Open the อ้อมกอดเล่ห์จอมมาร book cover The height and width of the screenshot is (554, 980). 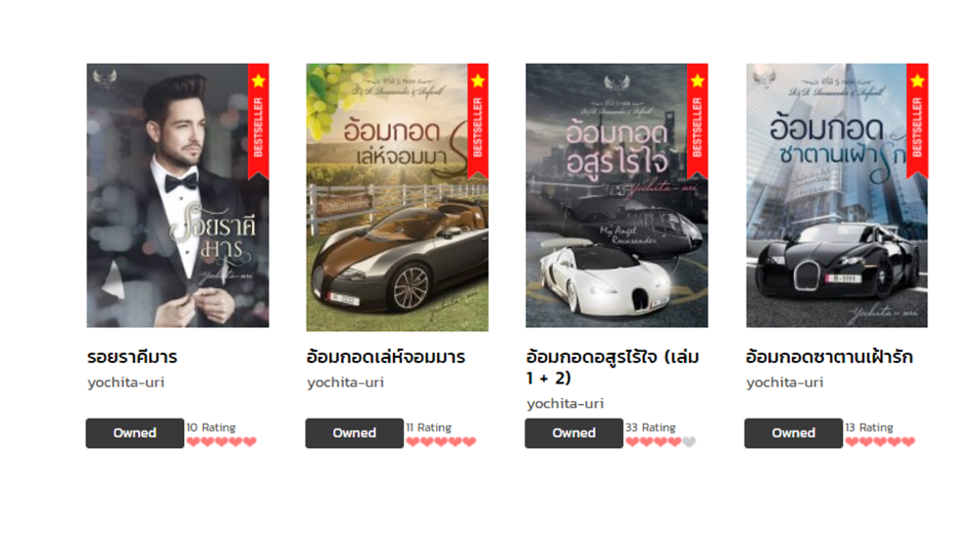(x=397, y=197)
